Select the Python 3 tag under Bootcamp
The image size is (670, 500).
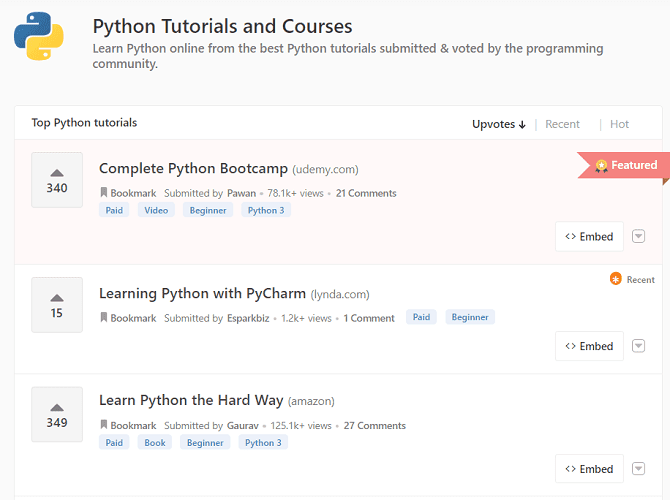coord(265,210)
